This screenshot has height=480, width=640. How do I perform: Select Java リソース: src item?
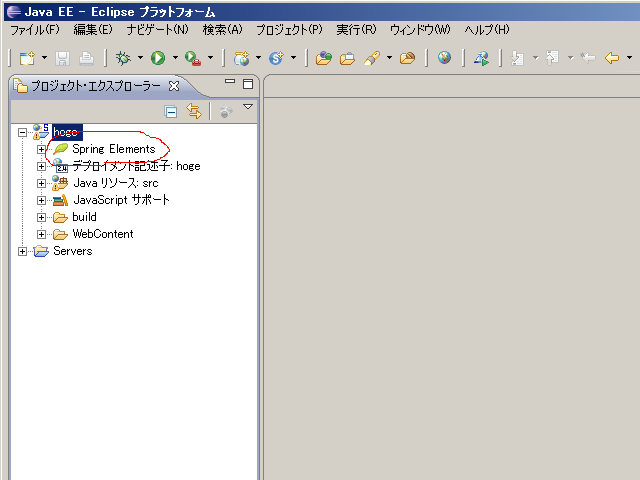(116, 183)
